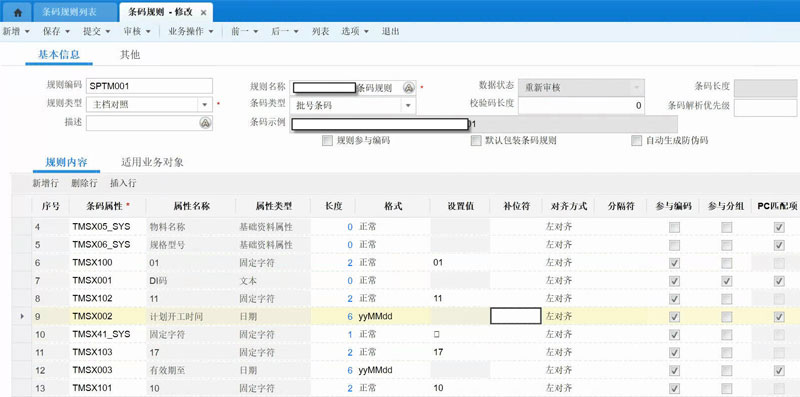Click the 新增行 button
The height and width of the screenshot is (397, 800).
[x=45, y=183]
